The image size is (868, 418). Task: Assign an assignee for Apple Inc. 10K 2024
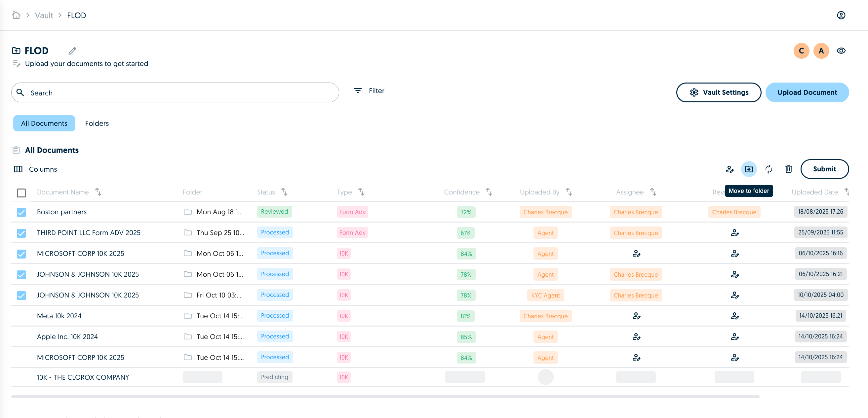click(636, 337)
